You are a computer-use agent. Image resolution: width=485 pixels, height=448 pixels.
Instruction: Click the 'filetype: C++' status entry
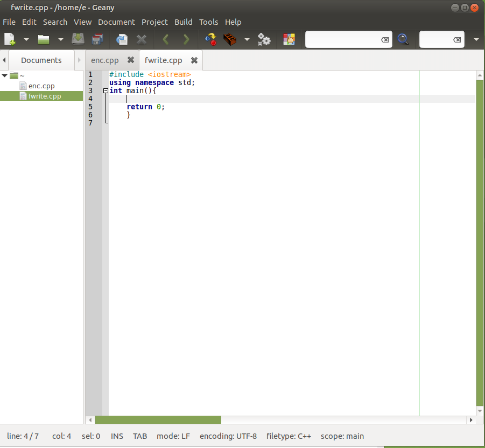pyautogui.click(x=289, y=436)
